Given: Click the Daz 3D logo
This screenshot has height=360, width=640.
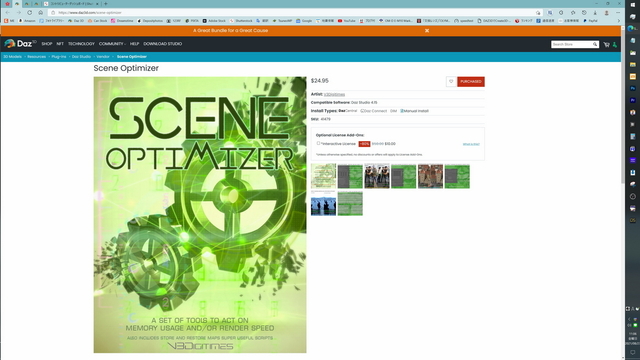Looking at the screenshot, I should (20, 44).
